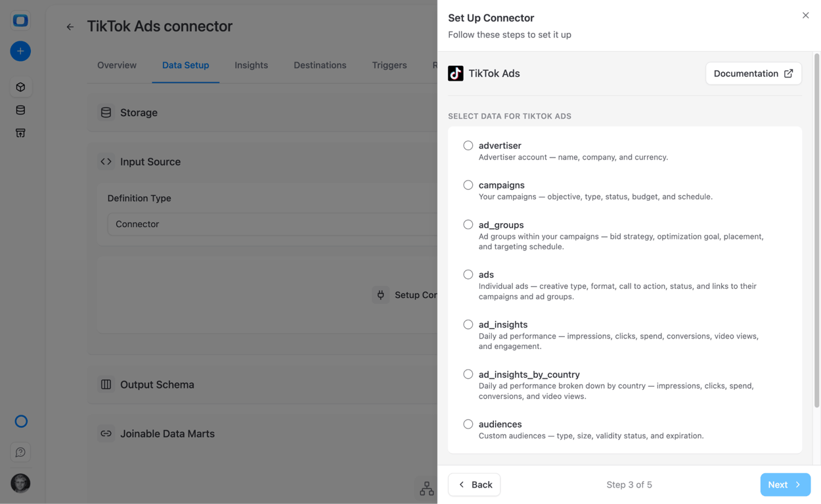
Task: Click the Storage section database icon
Action: pos(106,113)
